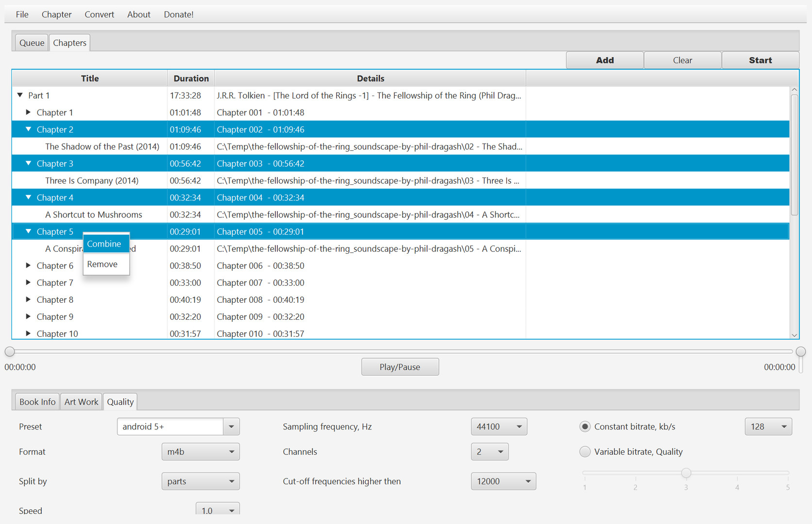
Task: Open the Quality tab
Action: [120, 402]
